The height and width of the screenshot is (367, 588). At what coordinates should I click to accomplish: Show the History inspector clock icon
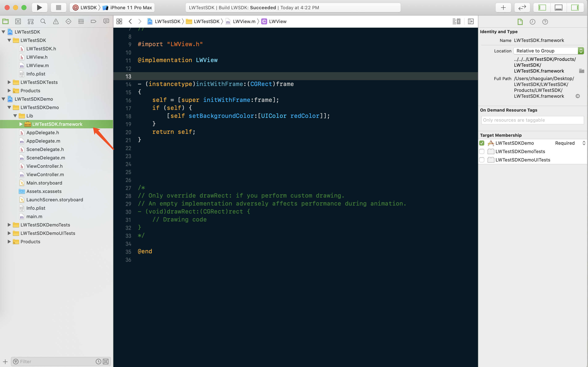pos(532,22)
